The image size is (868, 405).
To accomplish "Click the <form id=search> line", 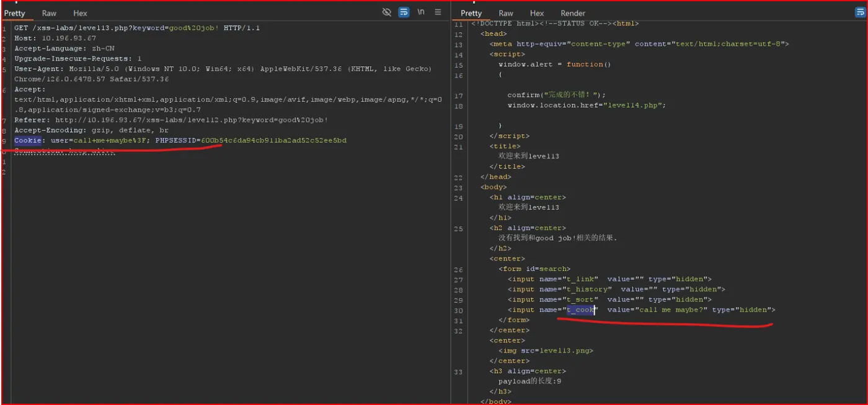I will point(534,269).
